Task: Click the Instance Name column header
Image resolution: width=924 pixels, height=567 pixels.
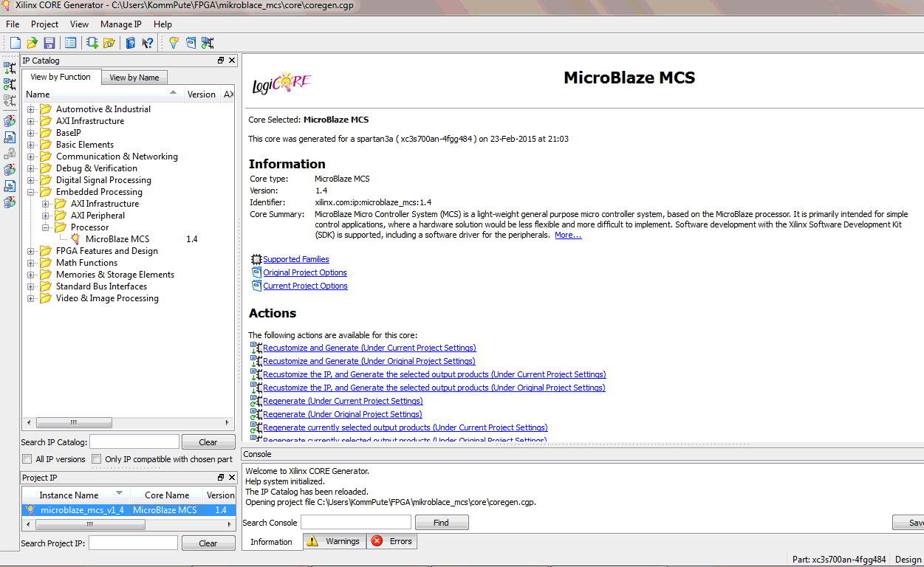Action: coord(76,495)
